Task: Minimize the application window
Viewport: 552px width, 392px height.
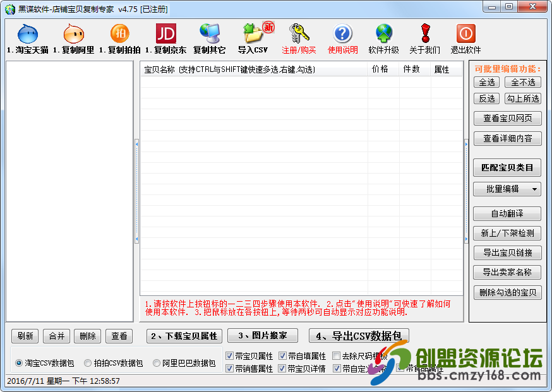Action: [492, 7]
